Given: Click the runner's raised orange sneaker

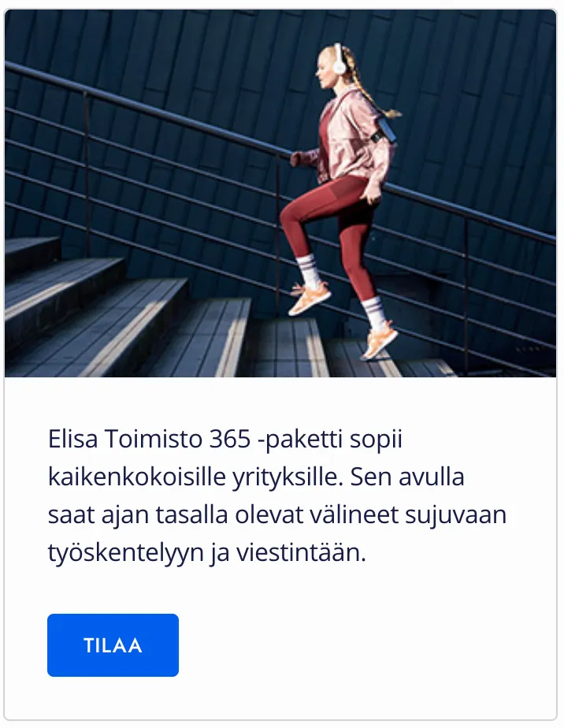Looking at the screenshot, I should (310, 298).
